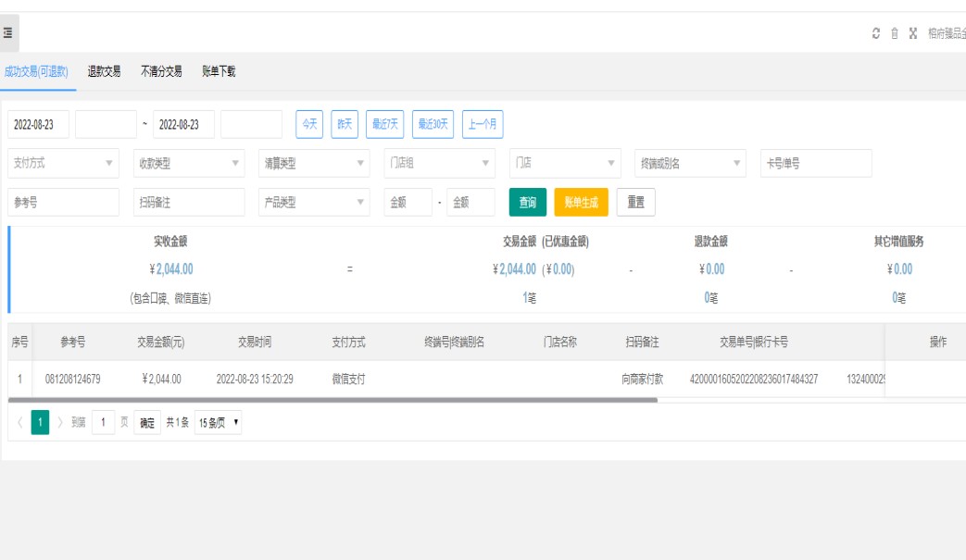Click the trash can icon
This screenshot has height=560, width=966.
pos(895,33)
